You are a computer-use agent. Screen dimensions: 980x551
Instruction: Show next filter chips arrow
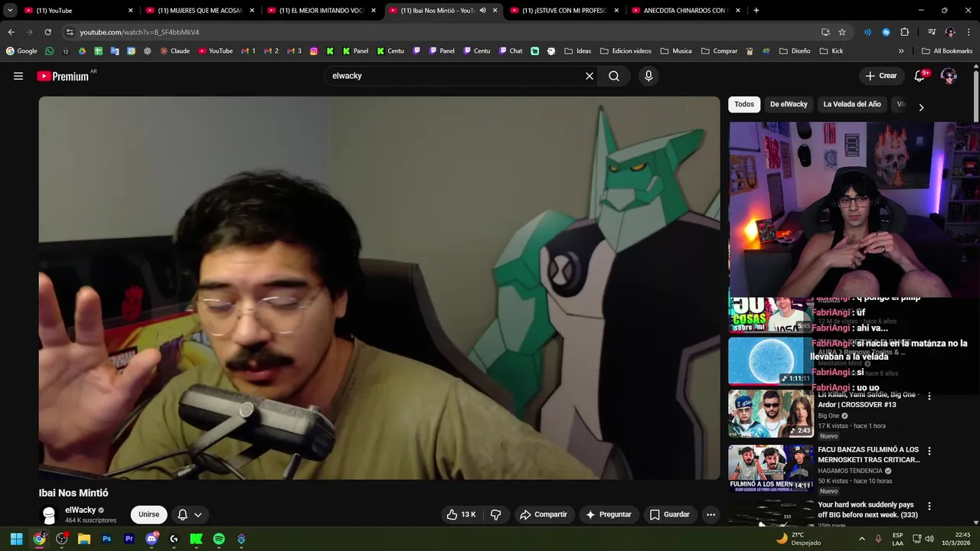[921, 107]
